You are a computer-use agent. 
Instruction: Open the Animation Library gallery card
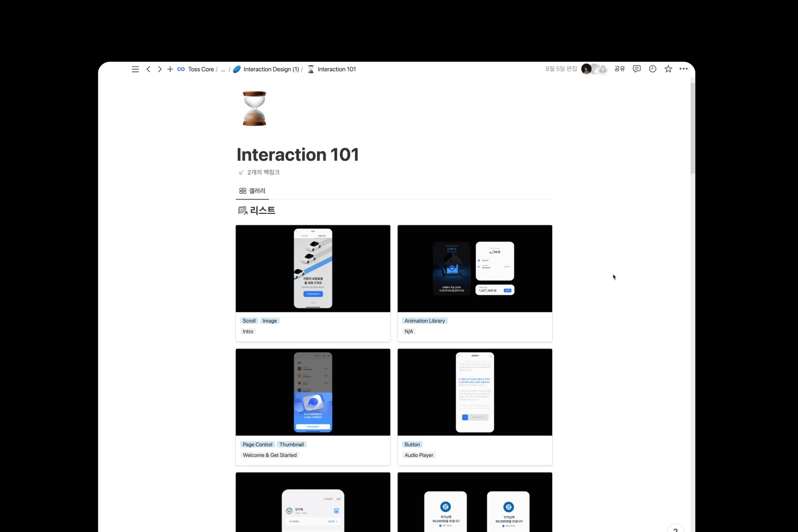(x=475, y=283)
